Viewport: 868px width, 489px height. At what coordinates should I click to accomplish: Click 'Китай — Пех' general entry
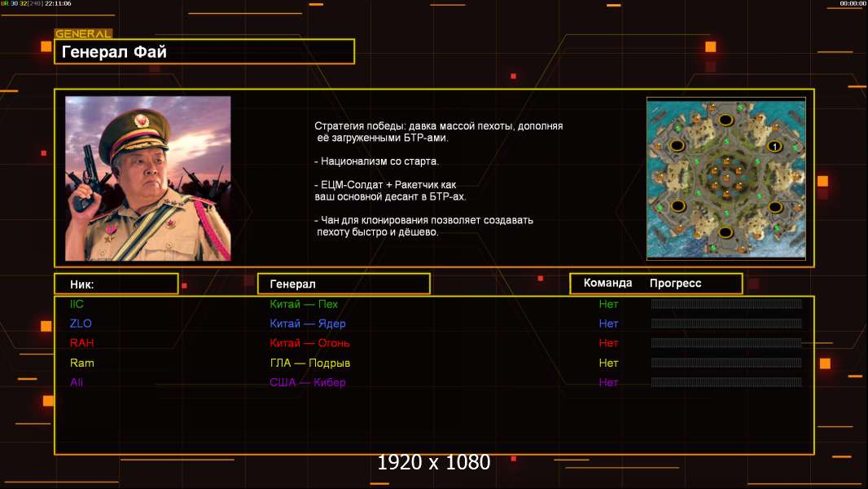click(x=304, y=304)
